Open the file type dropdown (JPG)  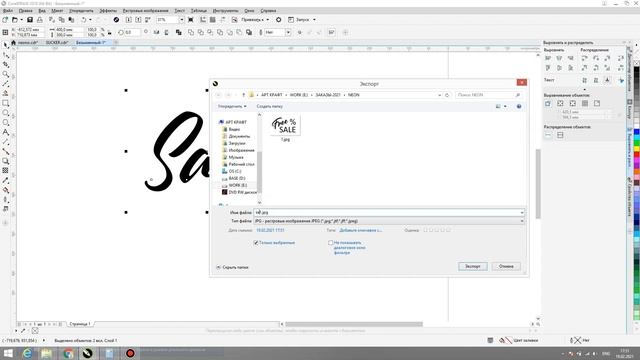point(522,221)
